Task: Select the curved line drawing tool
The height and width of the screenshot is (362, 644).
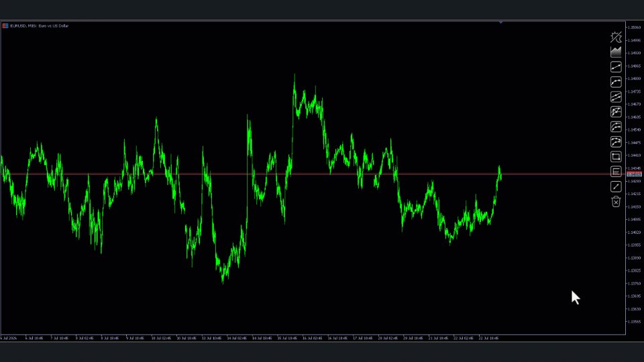Action: 616,82
